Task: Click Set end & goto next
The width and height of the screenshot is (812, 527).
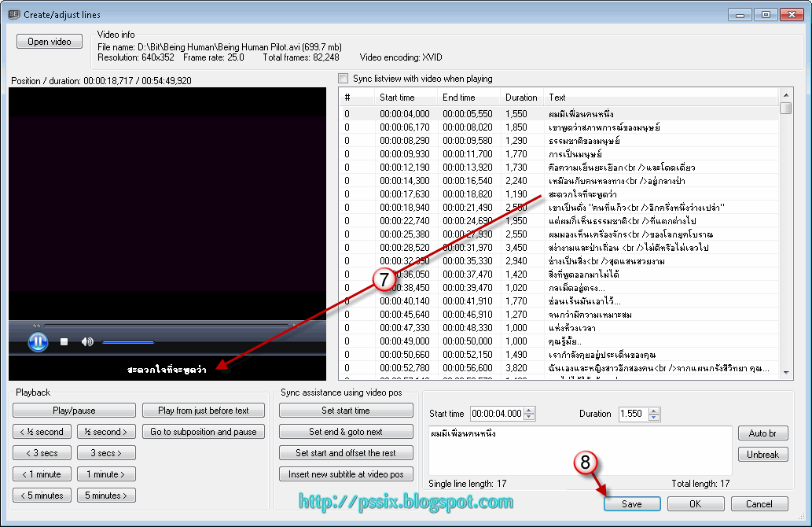Action: (346, 432)
